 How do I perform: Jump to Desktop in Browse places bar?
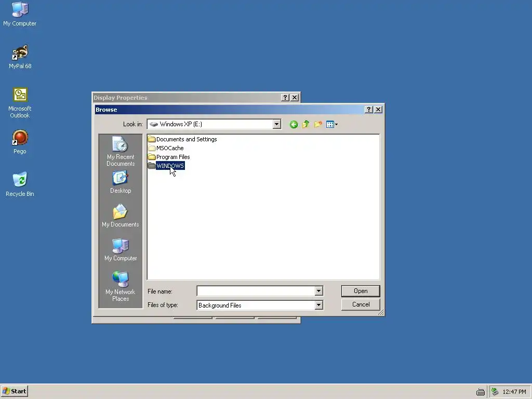tap(121, 182)
